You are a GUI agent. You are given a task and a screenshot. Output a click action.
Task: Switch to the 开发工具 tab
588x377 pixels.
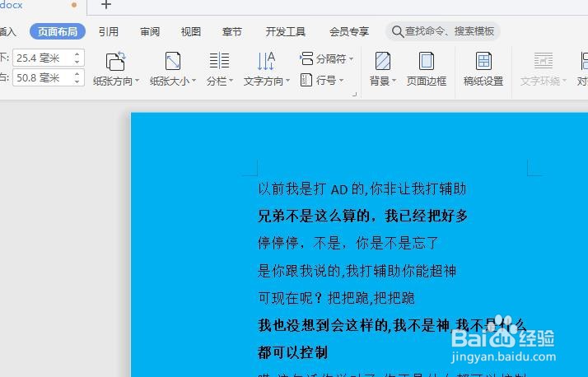tap(286, 31)
